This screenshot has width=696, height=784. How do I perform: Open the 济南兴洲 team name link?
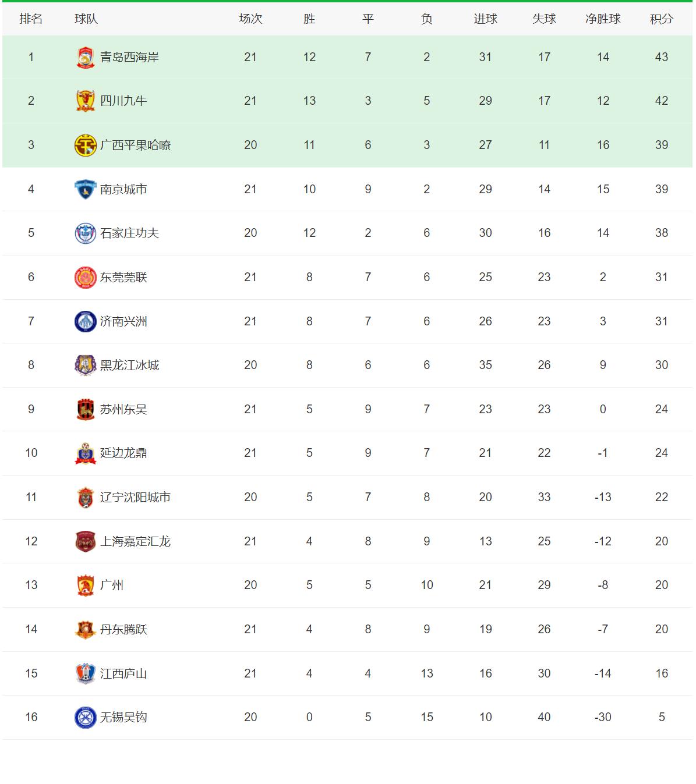(x=123, y=321)
